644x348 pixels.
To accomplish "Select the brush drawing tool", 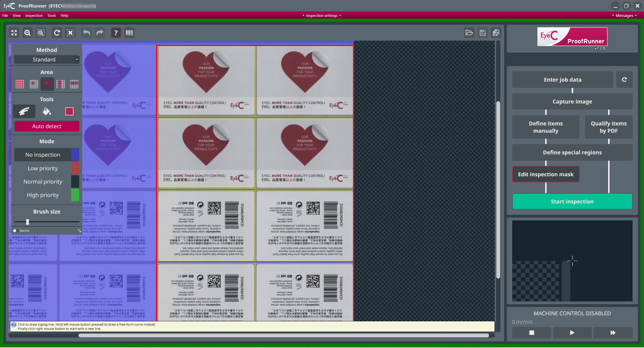I will click(x=24, y=111).
